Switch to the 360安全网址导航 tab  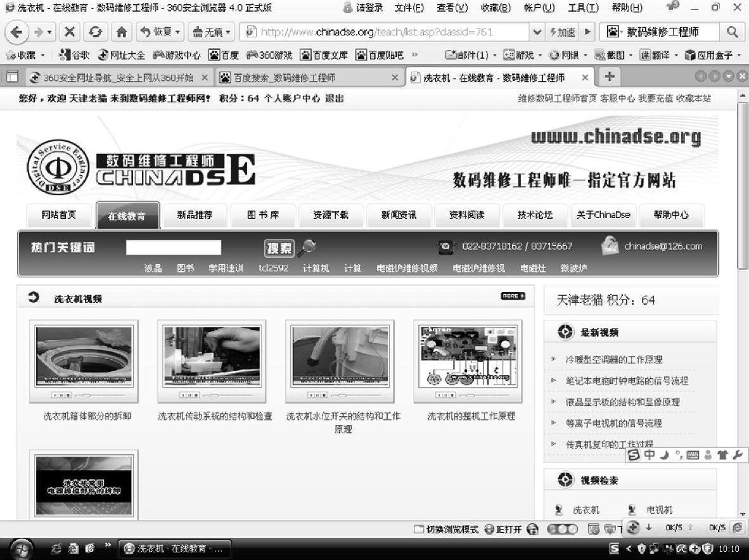[118, 77]
